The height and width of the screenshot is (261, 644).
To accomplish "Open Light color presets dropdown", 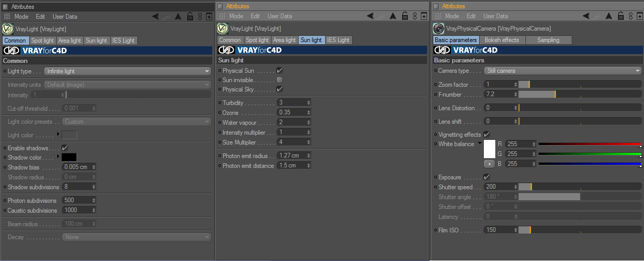I will tap(136, 122).
